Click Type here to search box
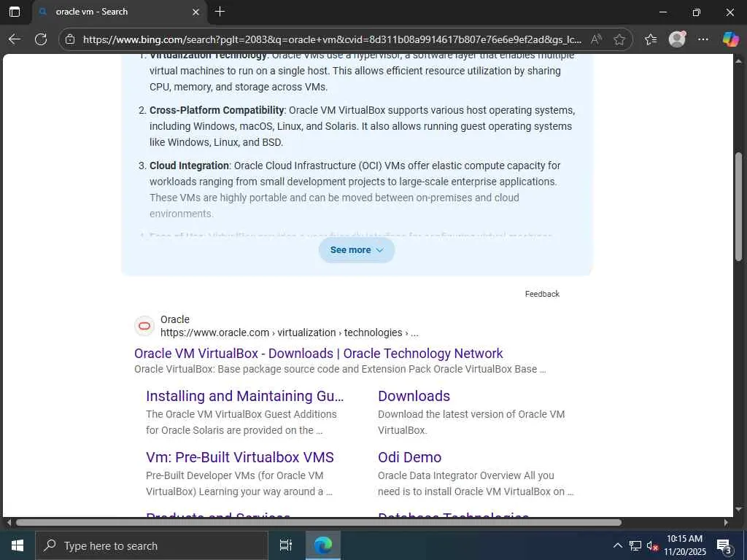Viewport: 747px width, 560px height. coord(152,545)
